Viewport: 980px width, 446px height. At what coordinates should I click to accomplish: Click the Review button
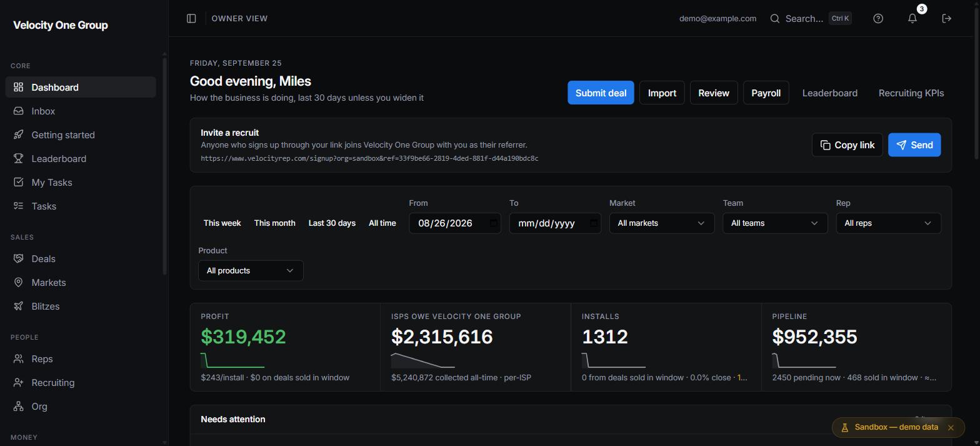point(714,93)
